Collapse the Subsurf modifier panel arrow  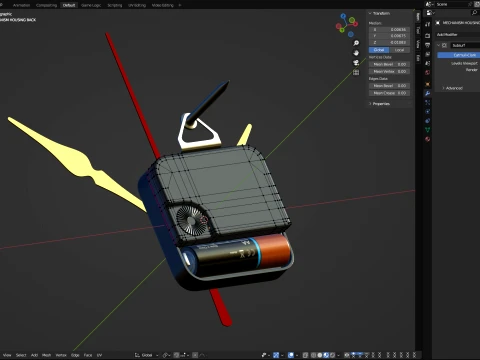click(439, 45)
